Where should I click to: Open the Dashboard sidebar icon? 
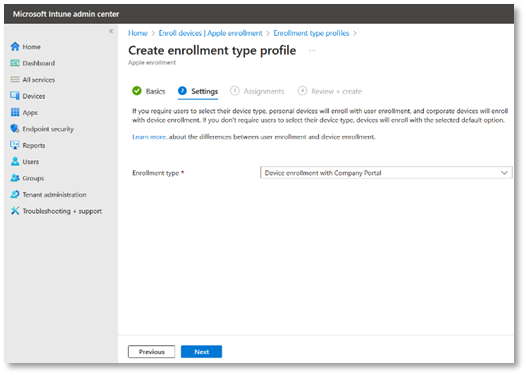(x=15, y=63)
